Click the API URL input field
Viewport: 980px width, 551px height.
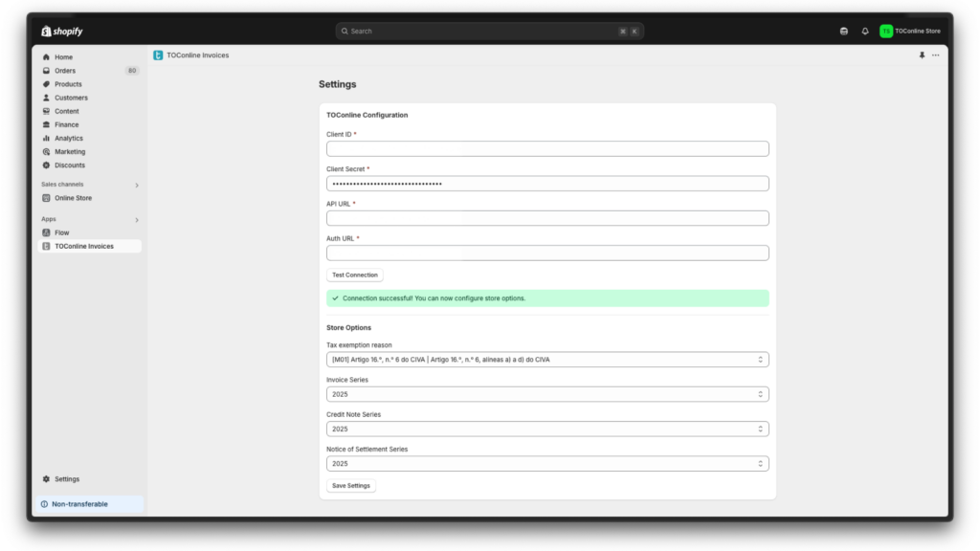[547, 218]
